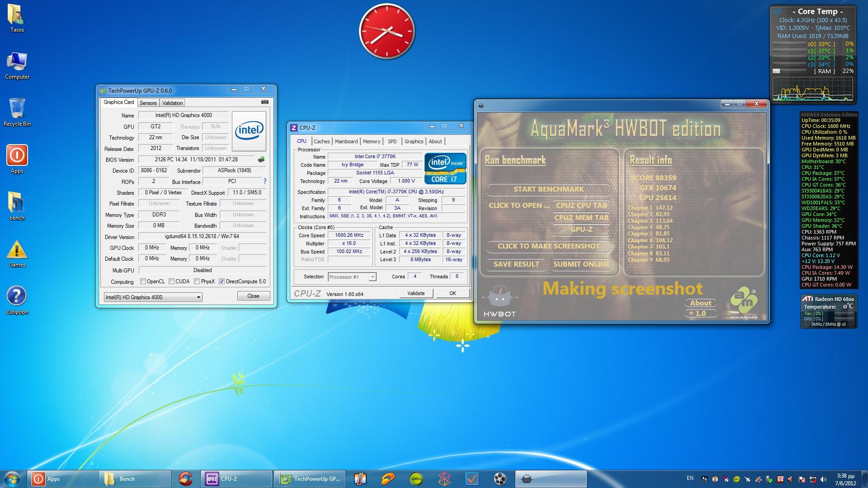Screen dimensions: 868x488
Task: Click the Core Temp RAM usage bar
Action: click(790, 71)
